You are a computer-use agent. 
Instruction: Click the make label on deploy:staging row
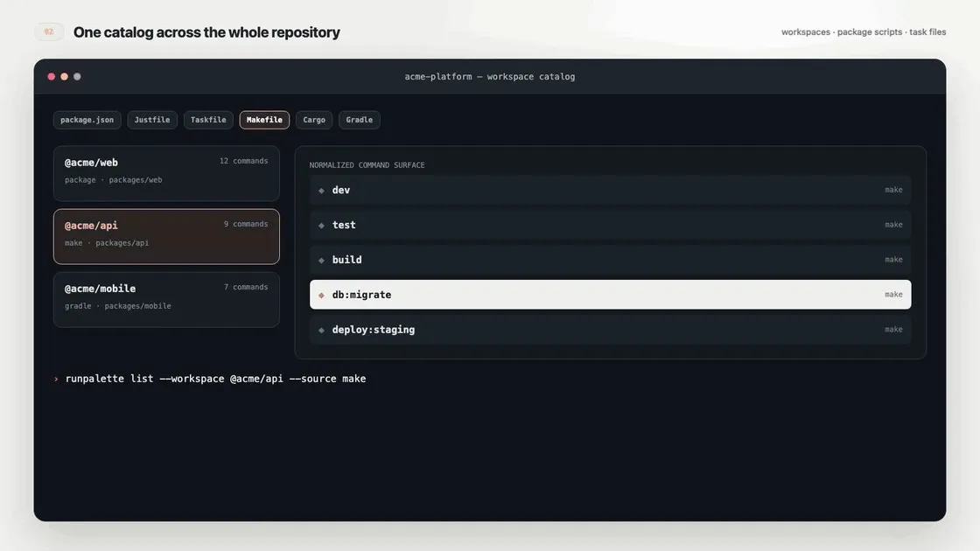(x=893, y=329)
